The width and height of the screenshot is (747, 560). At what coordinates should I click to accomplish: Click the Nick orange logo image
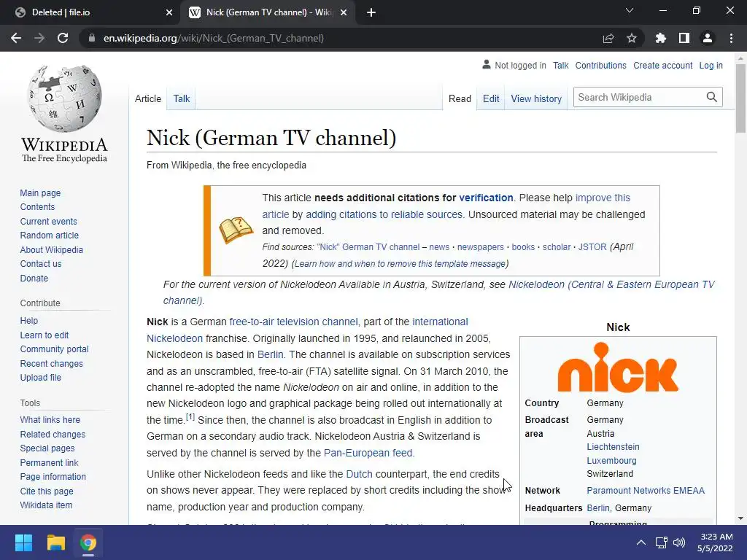[x=618, y=367]
